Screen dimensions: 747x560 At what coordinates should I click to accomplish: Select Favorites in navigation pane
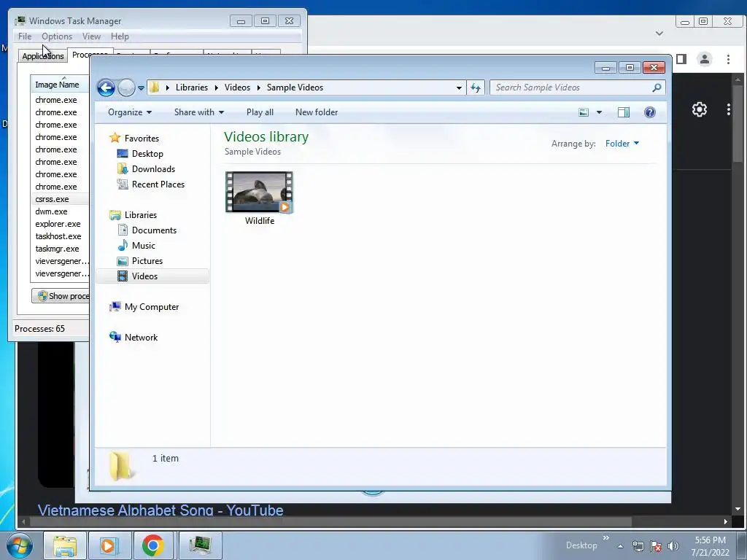(x=142, y=138)
